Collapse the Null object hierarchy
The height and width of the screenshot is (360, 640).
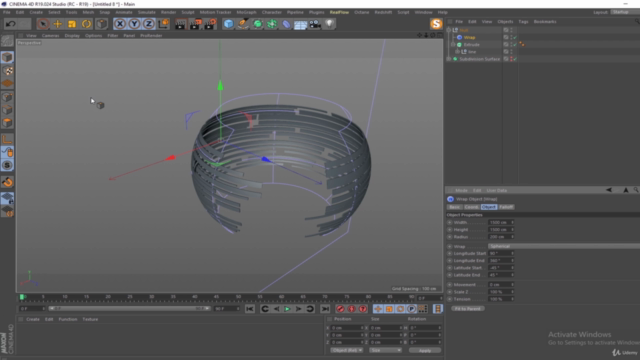click(x=449, y=30)
